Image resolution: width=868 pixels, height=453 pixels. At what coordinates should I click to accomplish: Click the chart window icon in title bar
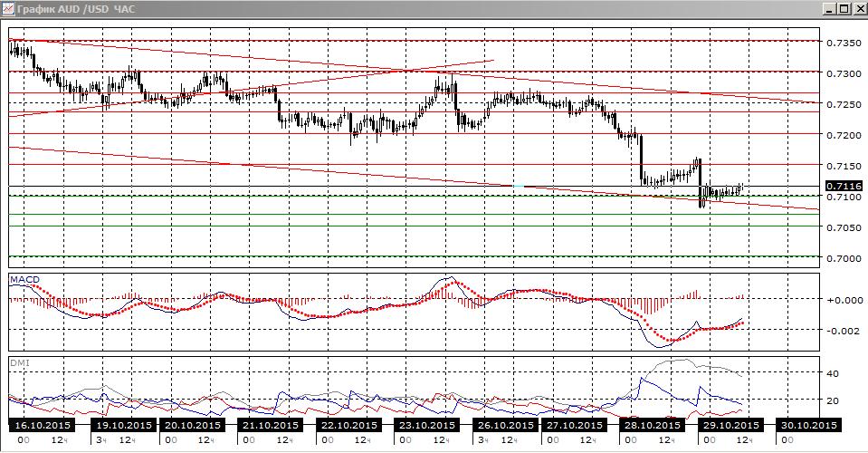pyautogui.click(x=8, y=9)
